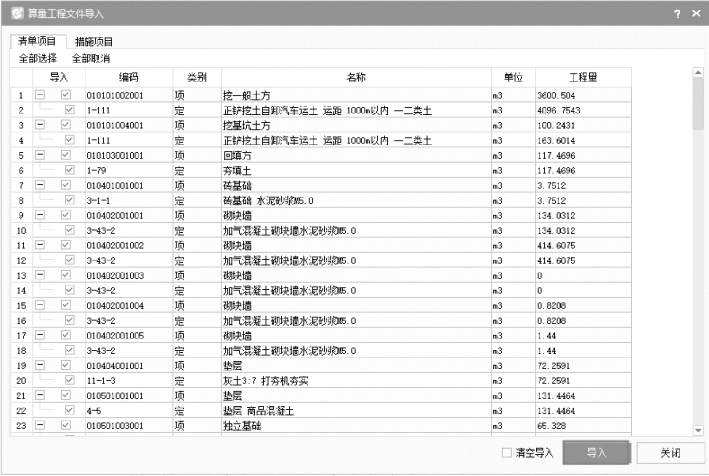The width and height of the screenshot is (709, 476).
Task: Click scrollbar down arrow
Action: coord(698,430)
